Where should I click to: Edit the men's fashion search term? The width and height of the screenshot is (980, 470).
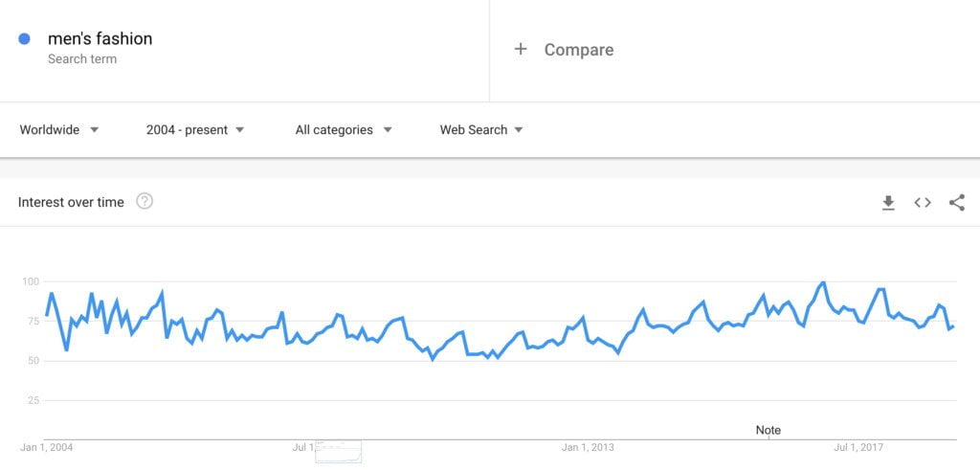[x=100, y=38]
